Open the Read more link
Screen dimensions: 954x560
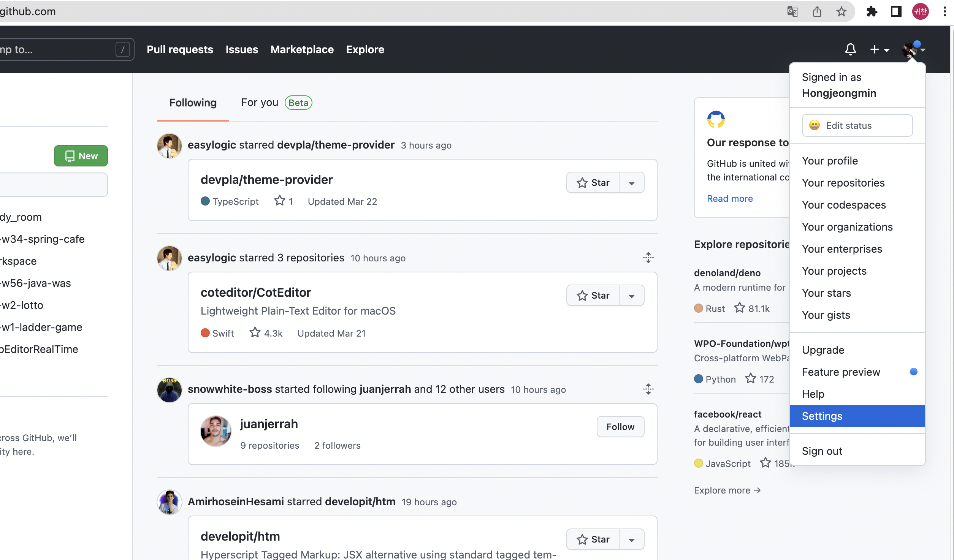point(729,198)
